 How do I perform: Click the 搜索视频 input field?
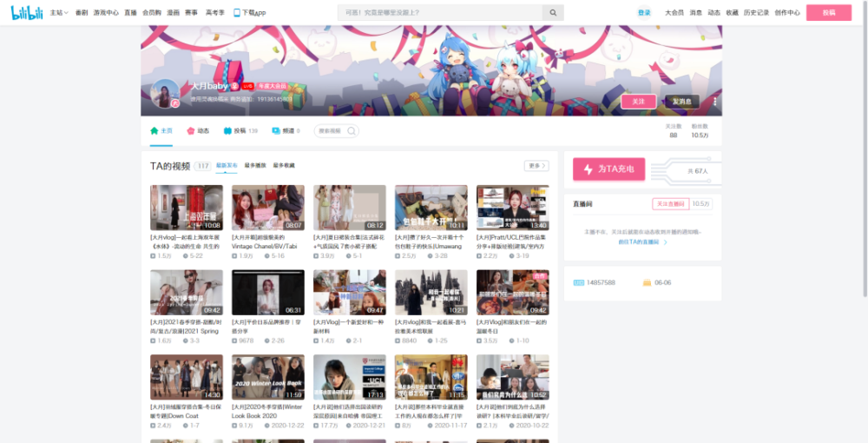coord(337,131)
